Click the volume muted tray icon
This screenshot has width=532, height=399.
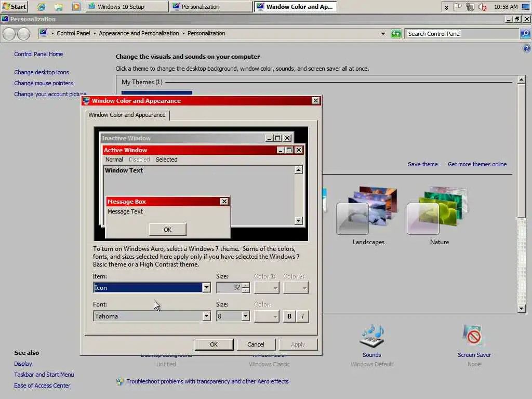483,6
